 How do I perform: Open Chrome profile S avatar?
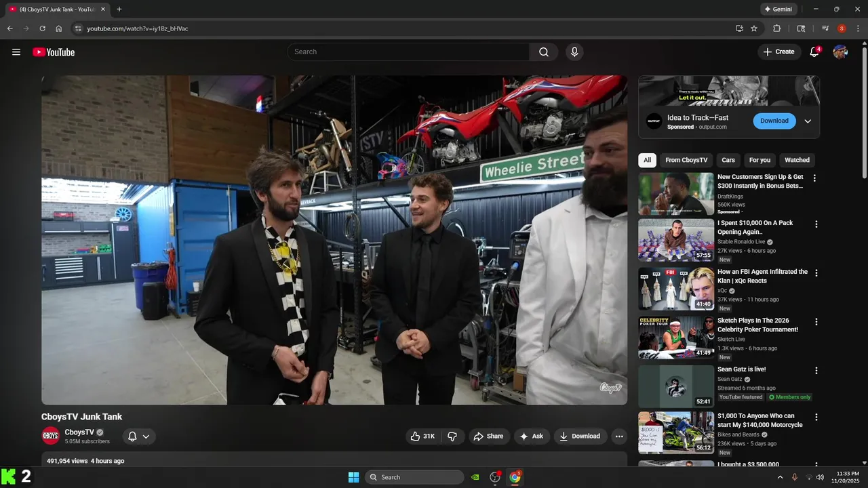pyautogui.click(x=842, y=28)
